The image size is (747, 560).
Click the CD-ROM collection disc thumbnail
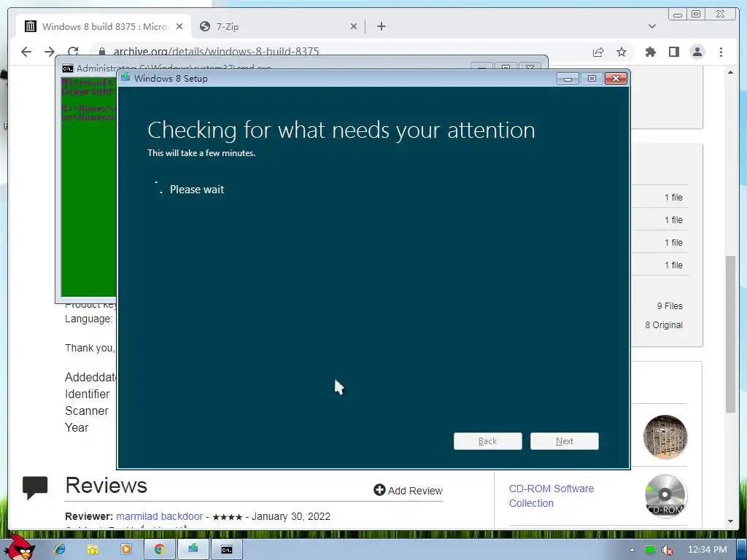pos(665,496)
